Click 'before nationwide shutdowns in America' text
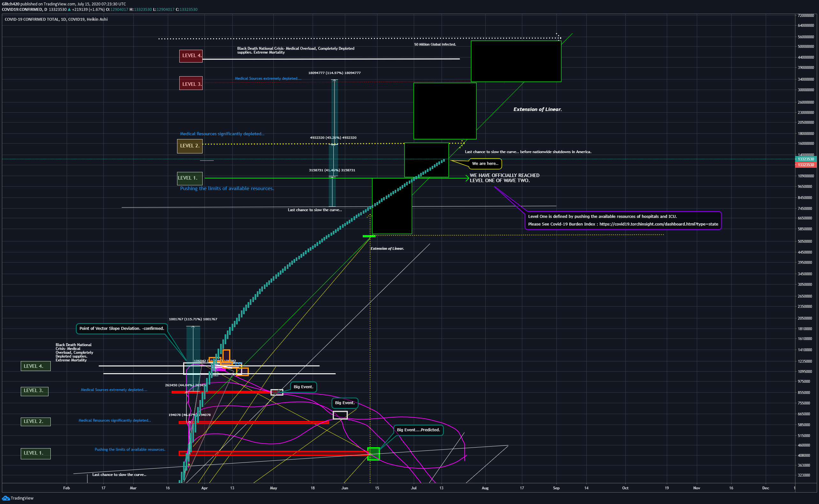This screenshot has height=504, width=819. point(556,152)
